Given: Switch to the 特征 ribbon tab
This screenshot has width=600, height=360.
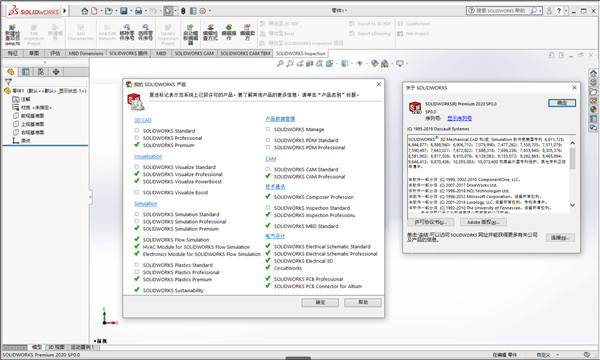Looking at the screenshot, I should [13, 53].
